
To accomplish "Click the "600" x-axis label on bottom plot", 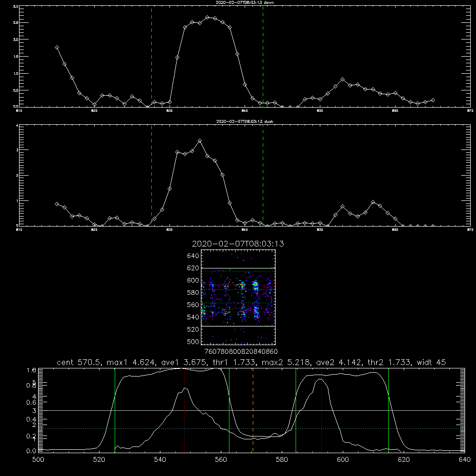I will click(343, 460).
